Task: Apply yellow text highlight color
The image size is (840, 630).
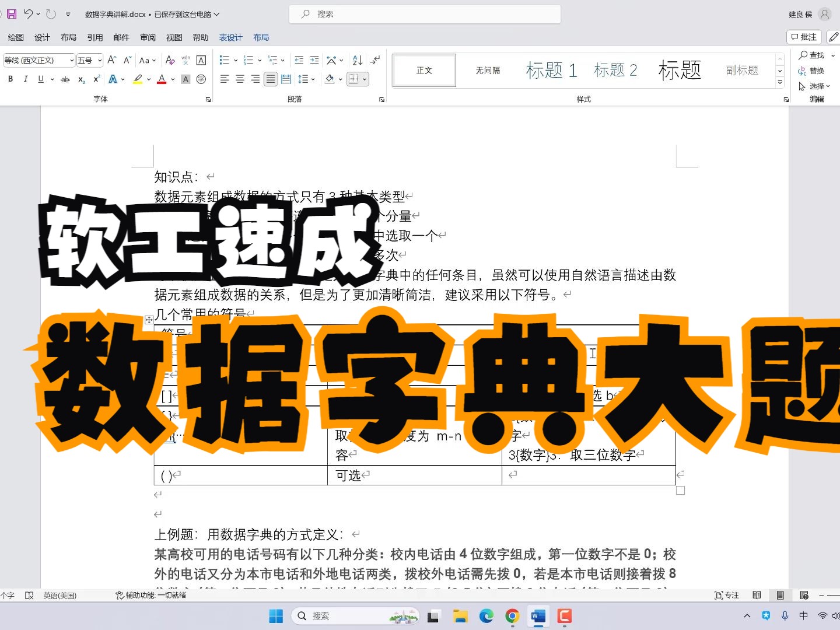Action: 138,79
